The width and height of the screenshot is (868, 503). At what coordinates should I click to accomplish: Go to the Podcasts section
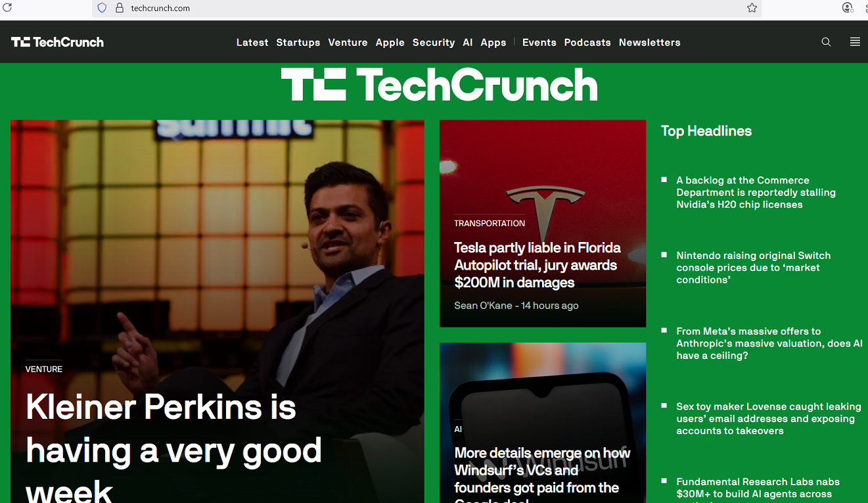[x=587, y=42]
